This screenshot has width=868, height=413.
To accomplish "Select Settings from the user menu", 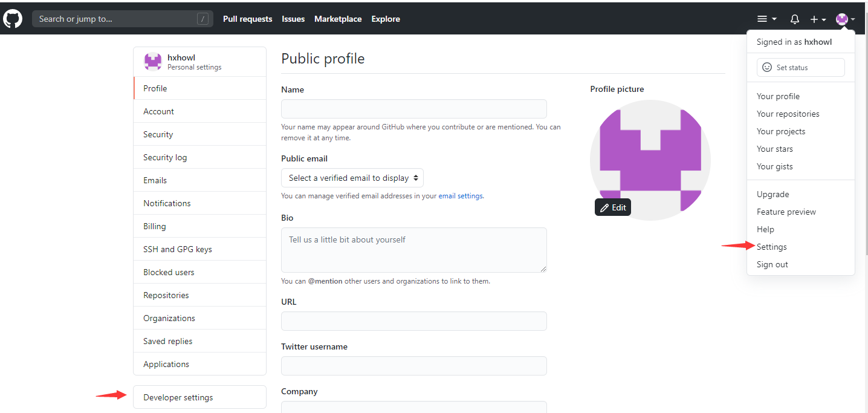I will [772, 247].
